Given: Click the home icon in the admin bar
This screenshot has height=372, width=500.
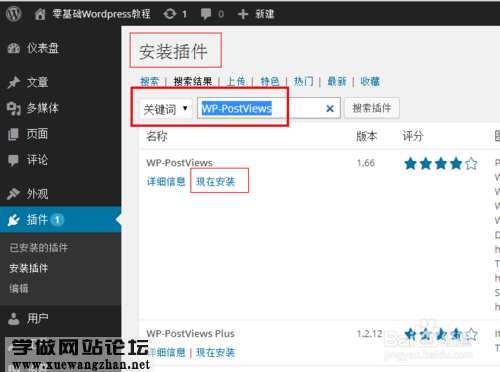Looking at the screenshot, I should click(x=40, y=14).
